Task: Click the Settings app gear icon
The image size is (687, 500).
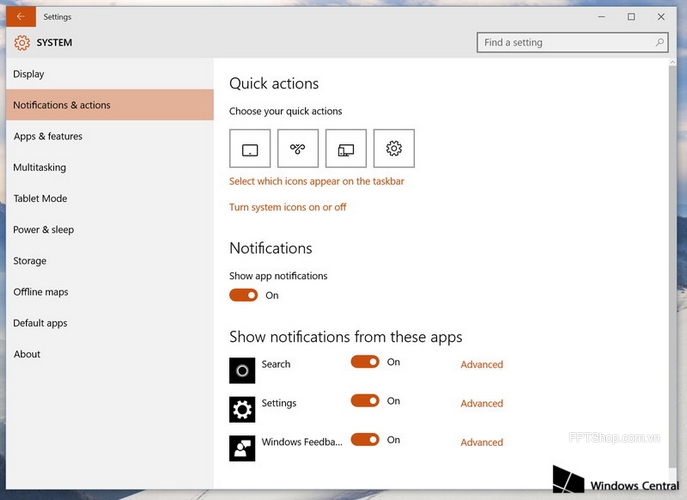Action: click(x=242, y=410)
